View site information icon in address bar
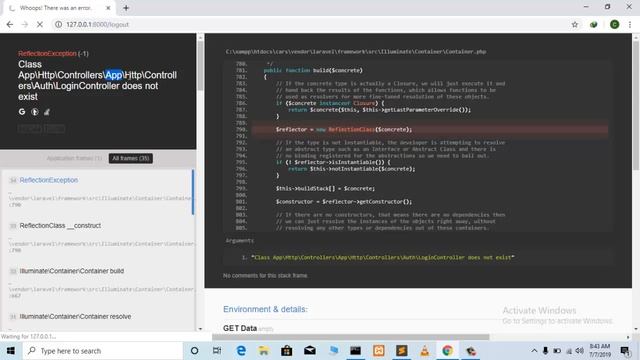Screen dimensions: 640x360 (58, 24)
